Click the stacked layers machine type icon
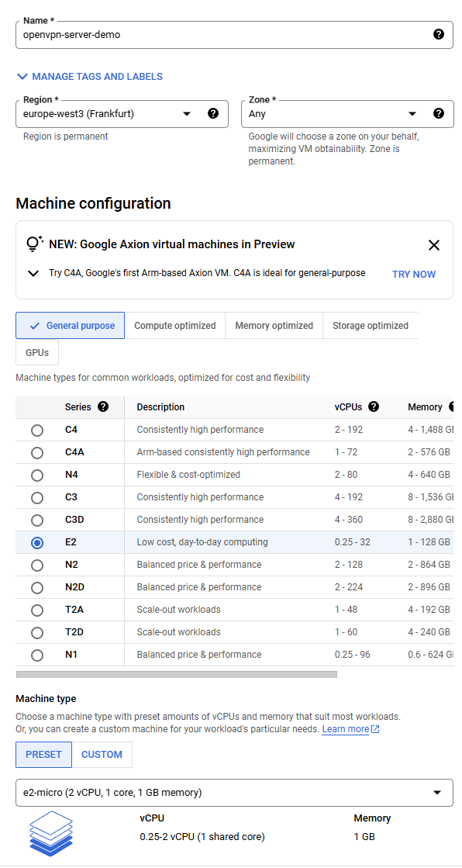This screenshot has width=462, height=868. coord(50,833)
